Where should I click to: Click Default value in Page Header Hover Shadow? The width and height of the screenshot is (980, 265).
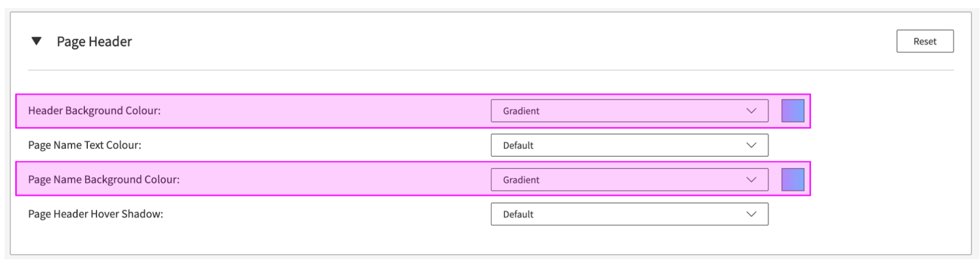518,214
